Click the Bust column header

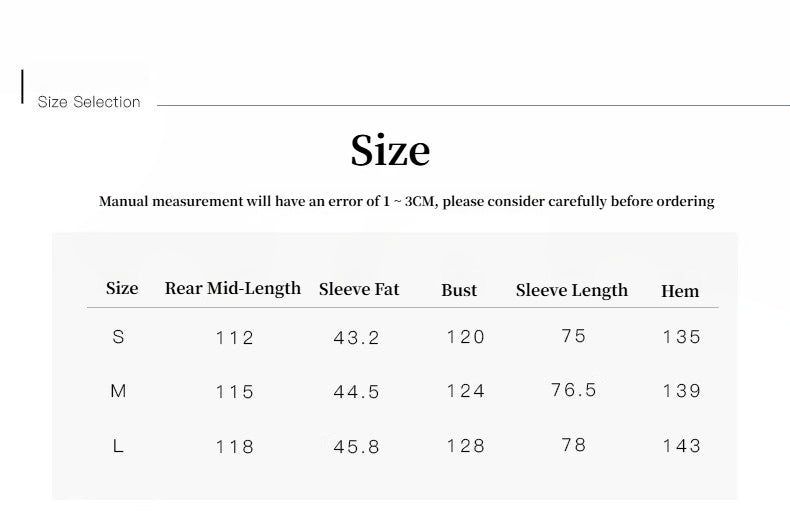point(459,291)
